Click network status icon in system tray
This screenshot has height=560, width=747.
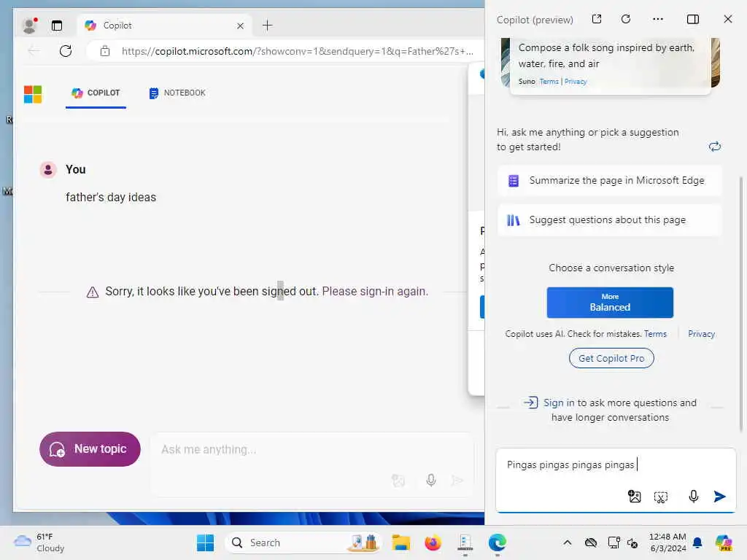(x=614, y=542)
